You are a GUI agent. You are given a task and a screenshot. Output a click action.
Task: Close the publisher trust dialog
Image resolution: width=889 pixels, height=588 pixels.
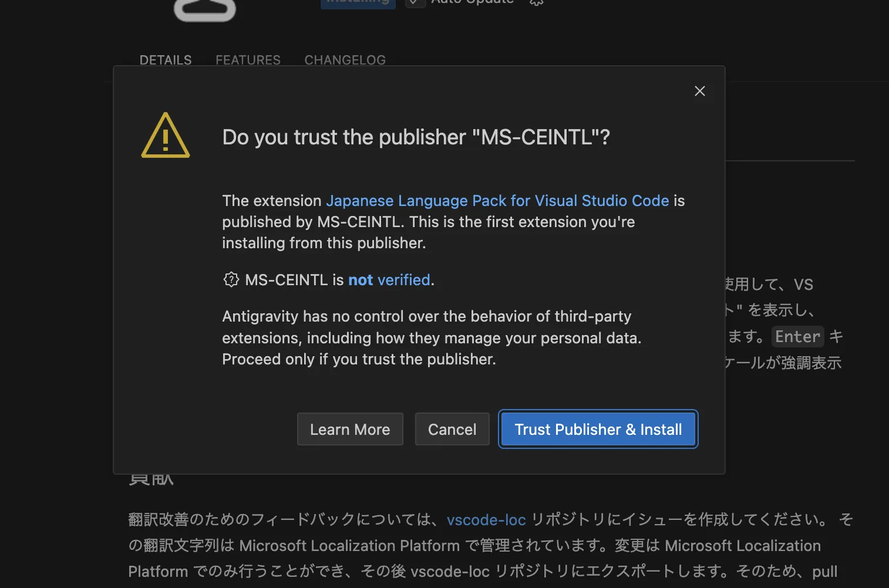click(699, 91)
